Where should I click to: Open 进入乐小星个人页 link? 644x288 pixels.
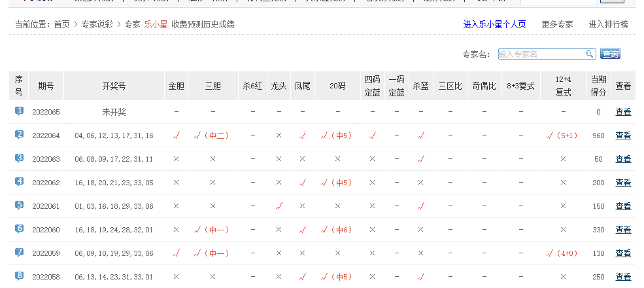point(494,24)
